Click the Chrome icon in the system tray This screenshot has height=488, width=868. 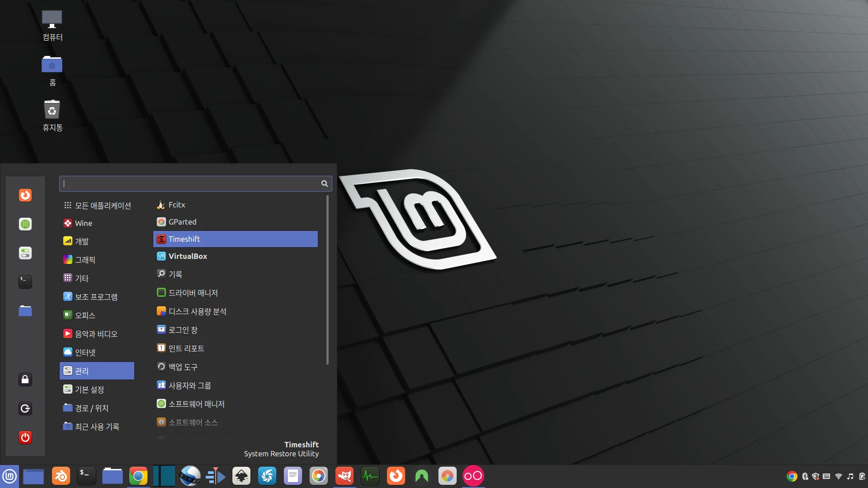792,476
